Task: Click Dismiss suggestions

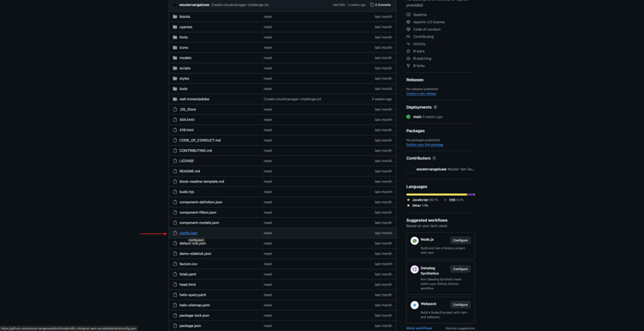Action: coord(460,328)
